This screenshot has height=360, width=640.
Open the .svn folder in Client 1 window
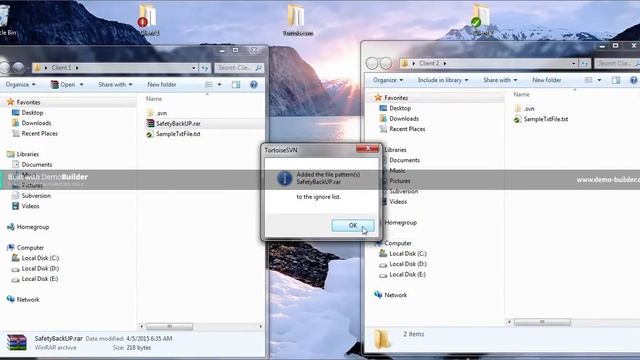pos(157,113)
